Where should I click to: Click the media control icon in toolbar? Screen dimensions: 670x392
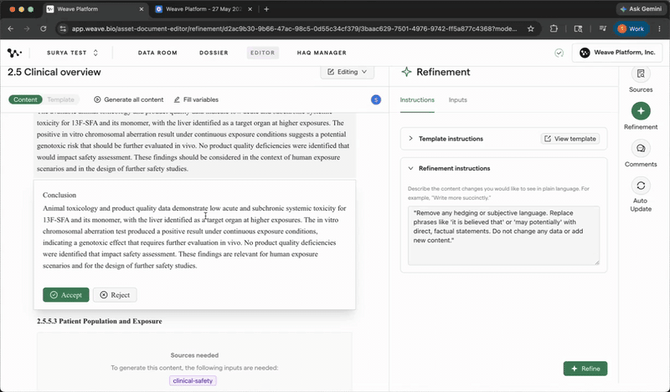602,29
